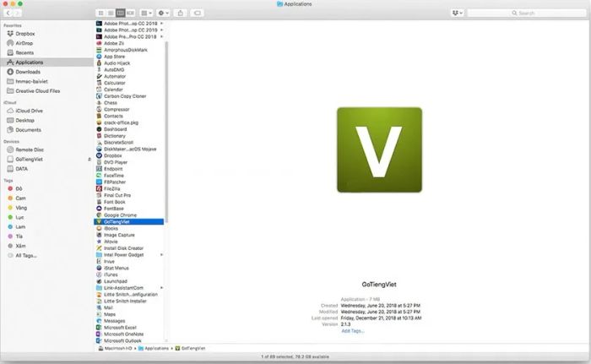Expand Link-AssistantCom folder arrow
The image size is (591, 364).
(x=162, y=288)
